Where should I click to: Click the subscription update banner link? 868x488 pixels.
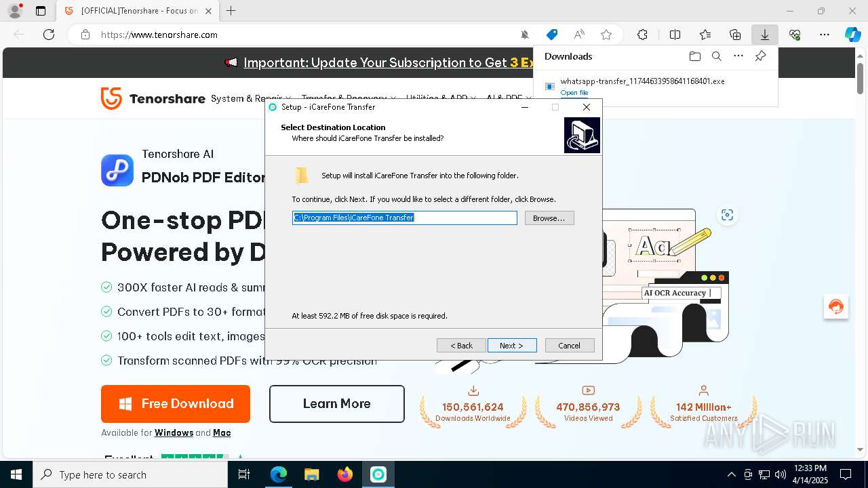[x=389, y=62]
